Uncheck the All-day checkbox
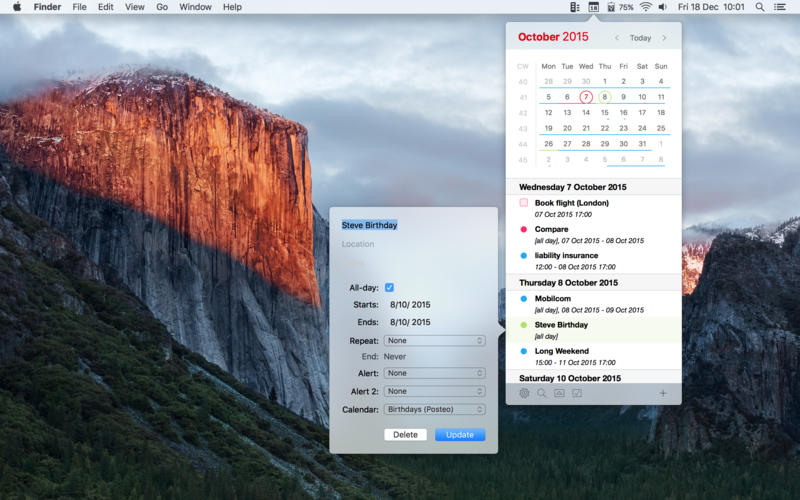Viewport: 800px width, 500px height. [389, 288]
